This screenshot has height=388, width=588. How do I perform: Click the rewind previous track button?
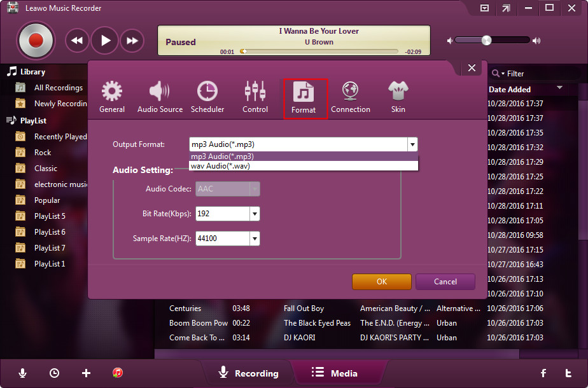(77, 41)
